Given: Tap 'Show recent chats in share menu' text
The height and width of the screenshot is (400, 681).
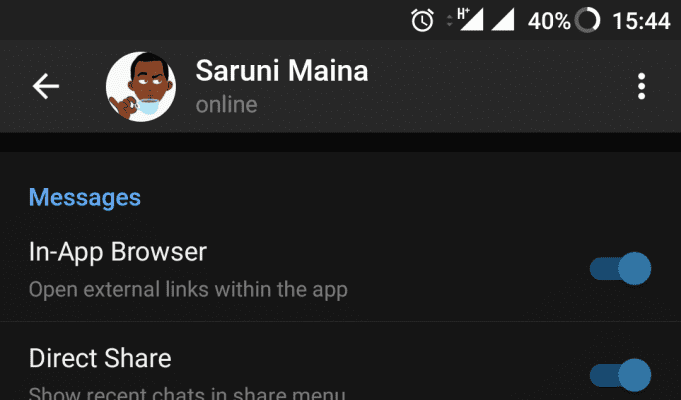Looking at the screenshot, I should [187, 393].
